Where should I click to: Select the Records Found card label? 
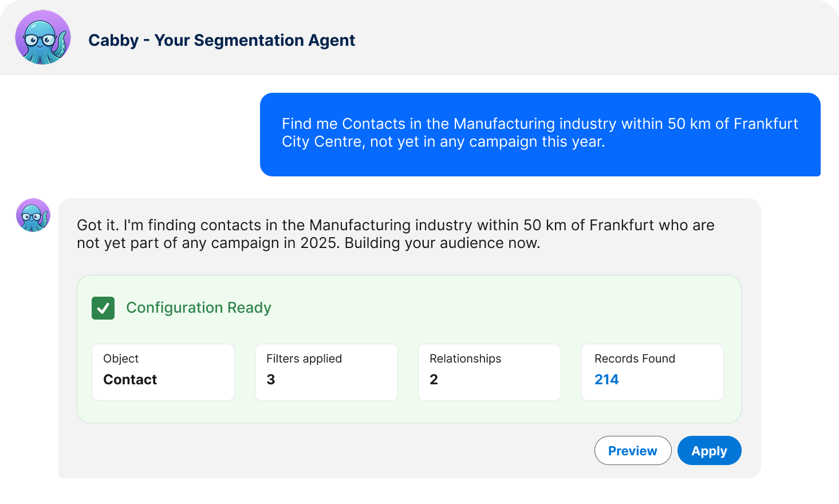[635, 359]
